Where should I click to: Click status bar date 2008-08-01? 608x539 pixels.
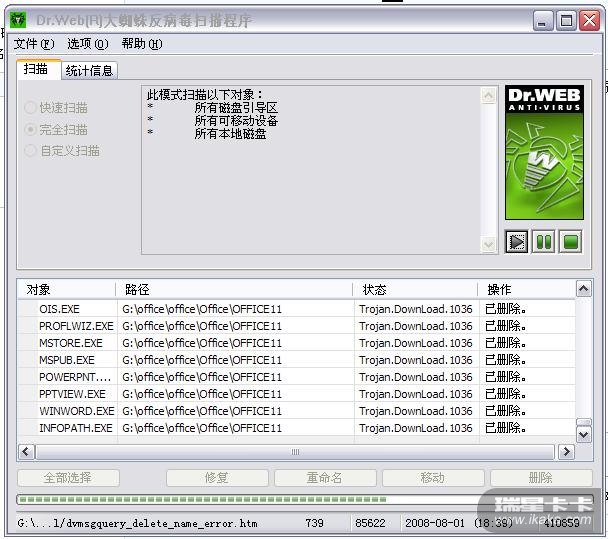tap(435, 523)
